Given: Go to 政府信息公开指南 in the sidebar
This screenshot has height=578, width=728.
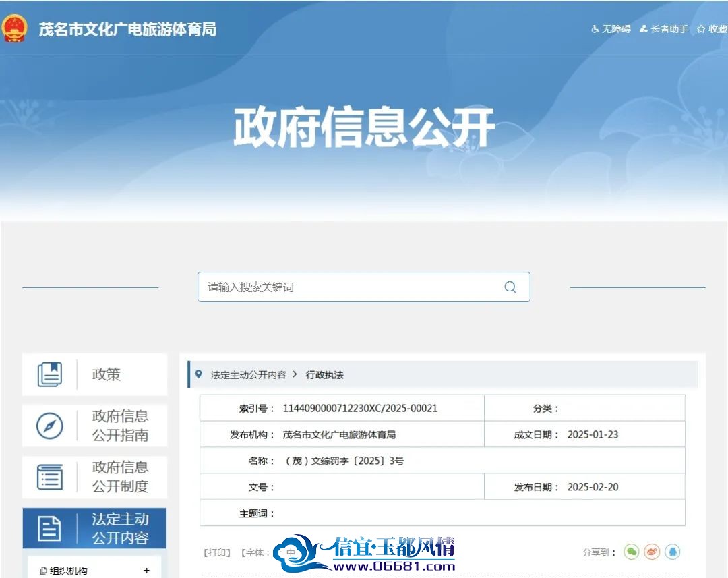Looking at the screenshot, I should pyautogui.click(x=95, y=426).
